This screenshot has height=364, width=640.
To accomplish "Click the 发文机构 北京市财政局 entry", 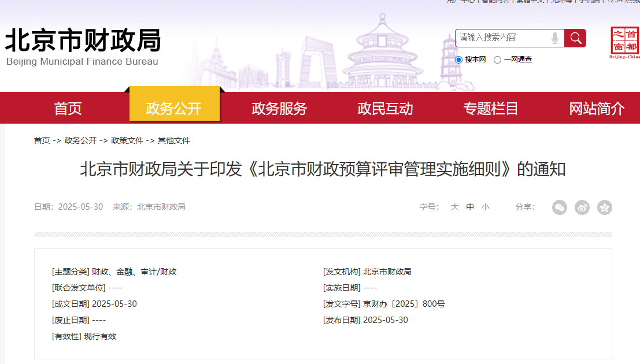I will (367, 272).
